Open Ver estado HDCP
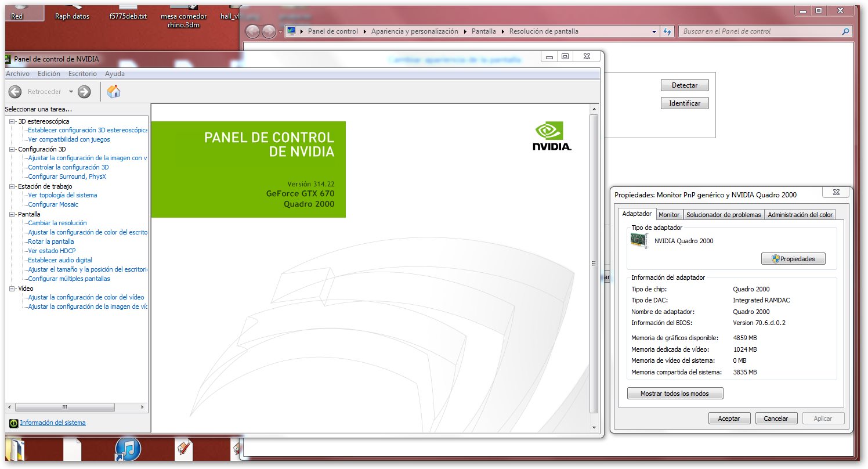868x469 pixels. pos(52,251)
